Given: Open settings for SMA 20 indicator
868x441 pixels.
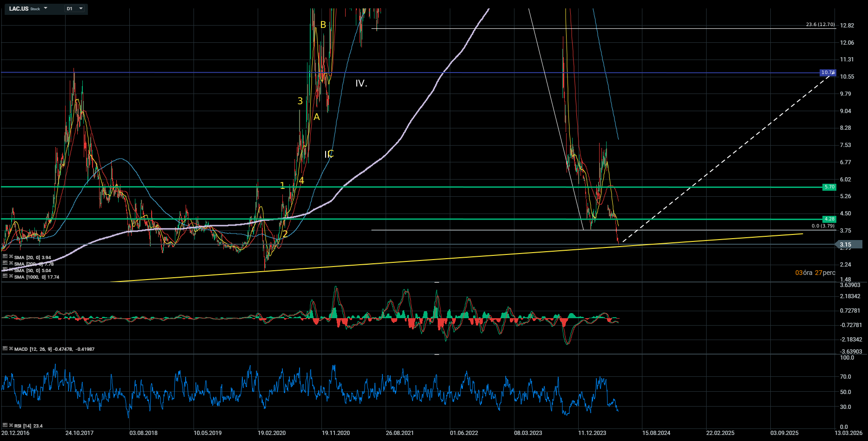Looking at the screenshot, I should click(5, 257).
